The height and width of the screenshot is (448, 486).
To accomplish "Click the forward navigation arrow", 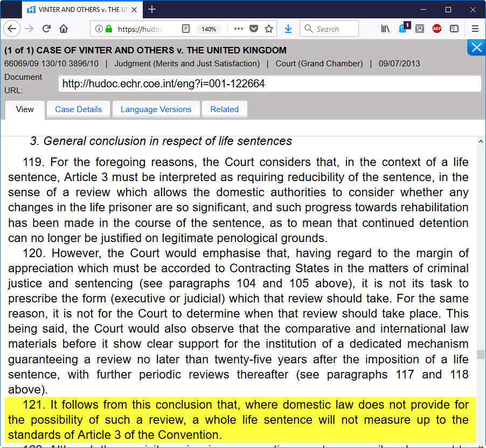I will point(29,29).
